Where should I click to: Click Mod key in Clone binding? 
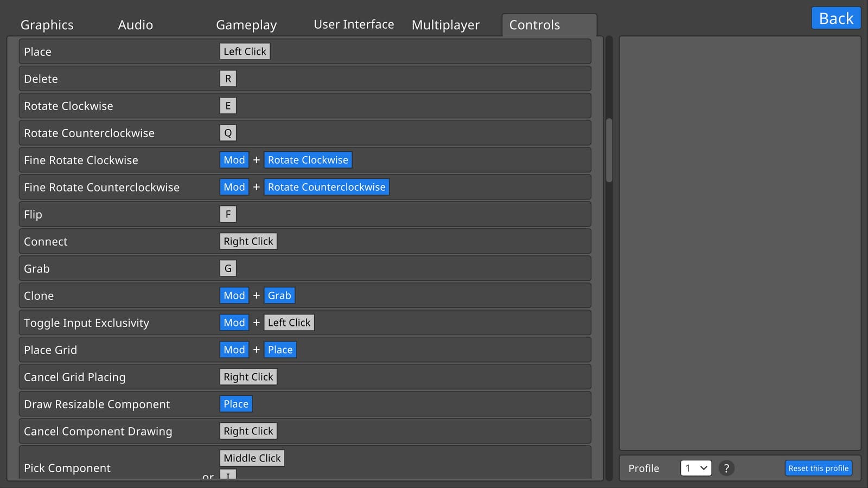(x=234, y=296)
